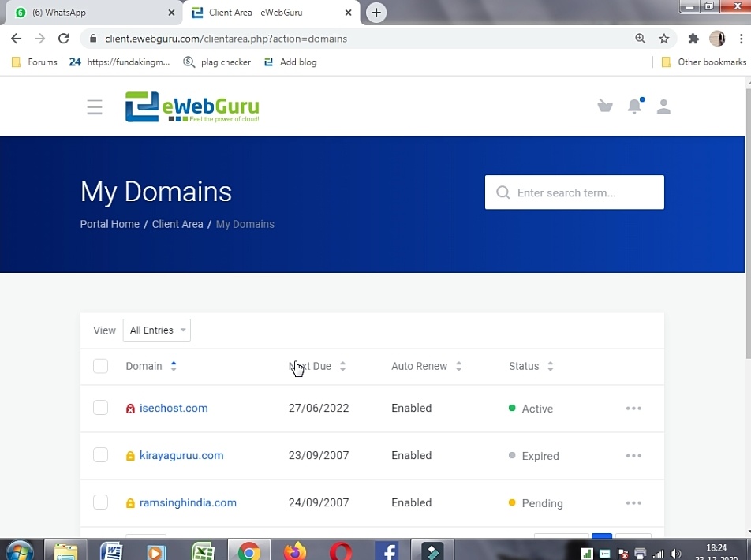The width and height of the screenshot is (751, 560).
Task: Open a new tab with plus button
Action: 376,13
